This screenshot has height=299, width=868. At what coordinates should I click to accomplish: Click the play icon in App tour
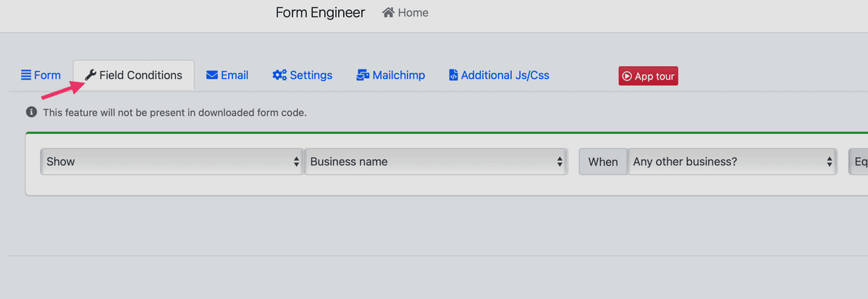click(x=627, y=77)
